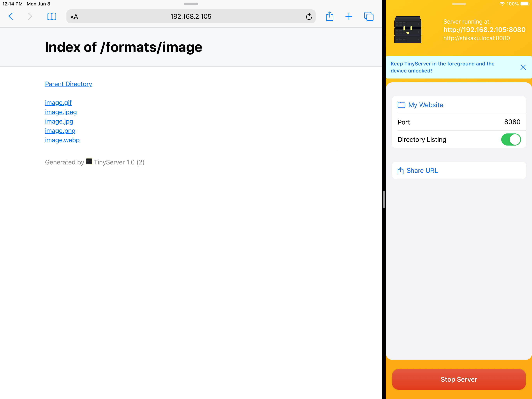Open Safari bookmarks book icon
The image size is (532, 399).
[x=52, y=16]
